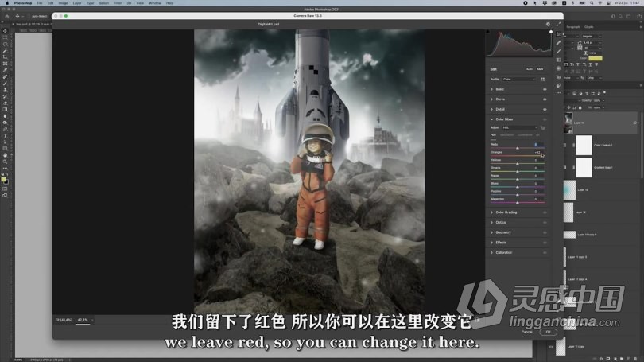Toggle visibility of the Detail panel edits
The height and width of the screenshot is (362, 644).
tap(545, 109)
